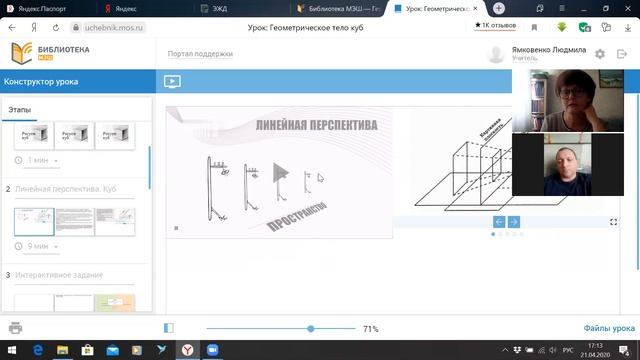Viewport: 640px width, 360px height.
Task: Click the logout icon
Action: pos(622,54)
